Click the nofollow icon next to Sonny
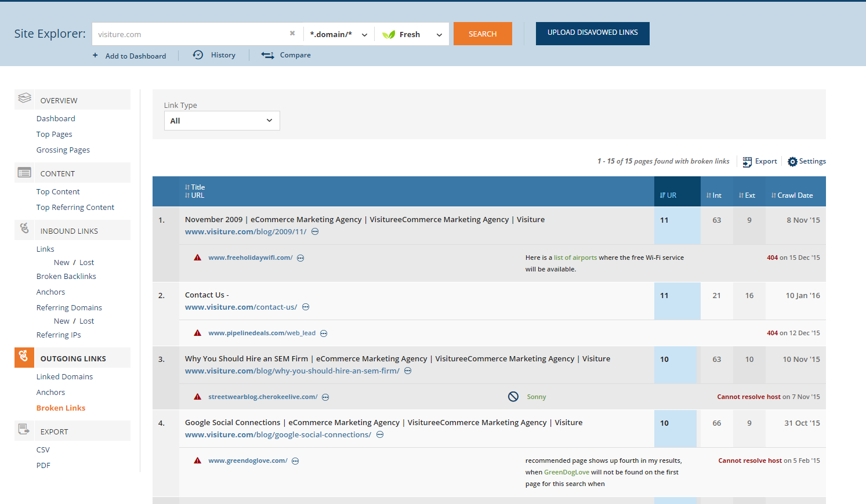The width and height of the screenshot is (866, 504). [x=513, y=397]
